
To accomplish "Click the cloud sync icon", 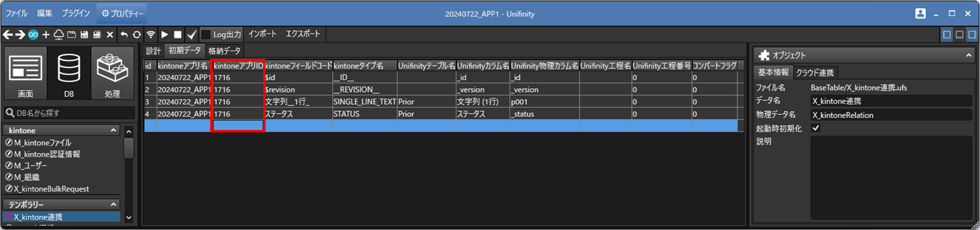I will [58, 34].
